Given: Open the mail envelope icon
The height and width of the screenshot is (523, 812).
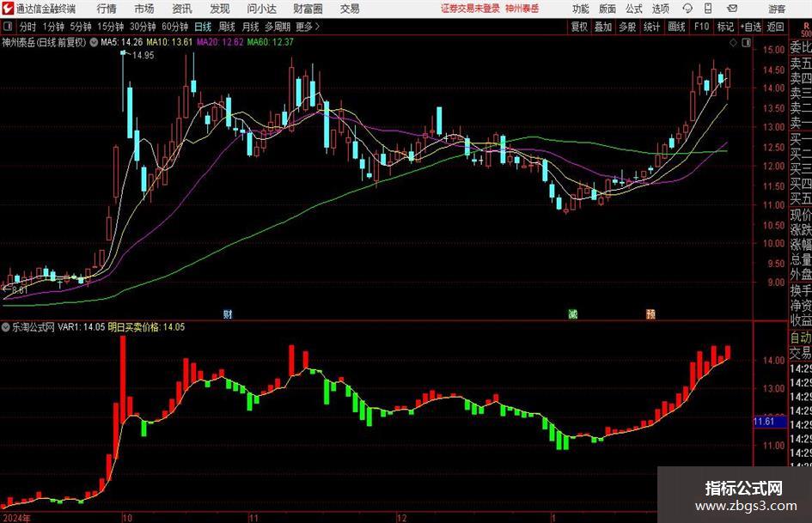Looking at the screenshot, I should coord(732,9).
